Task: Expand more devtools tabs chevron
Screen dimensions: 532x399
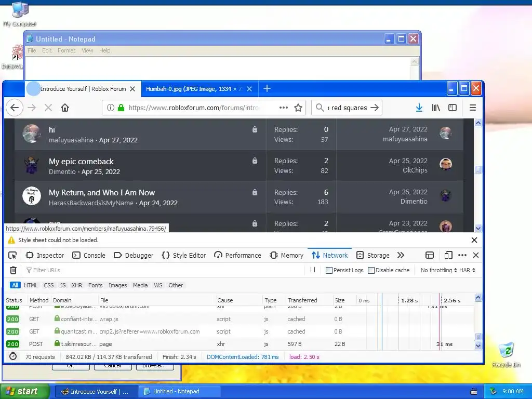Action: (401, 255)
